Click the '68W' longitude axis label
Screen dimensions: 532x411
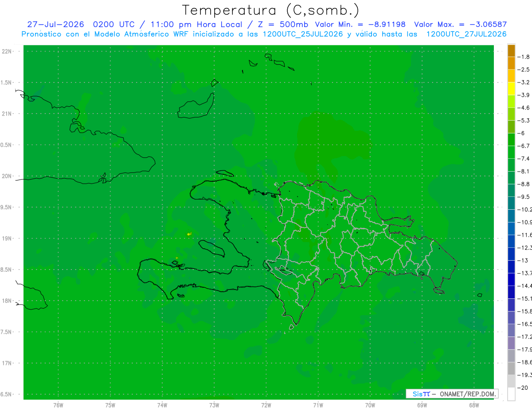click(x=474, y=405)
